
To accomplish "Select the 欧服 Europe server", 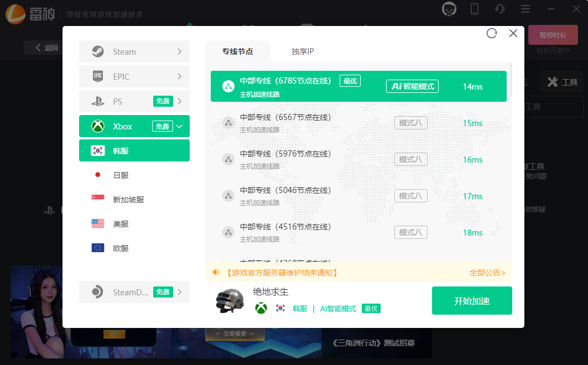I will coord(134,248).
